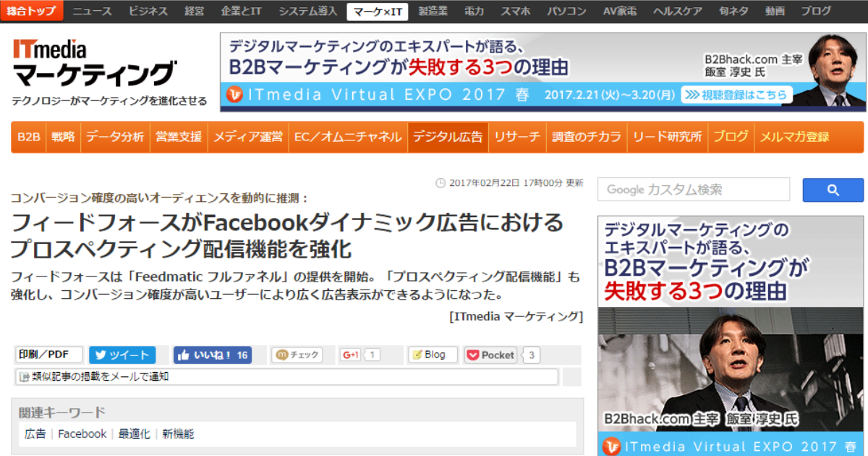The width and height of the screenshot is (868, 456).
Task: Open the 総合トップ top navigation item
Action: (x=32, y=11)
